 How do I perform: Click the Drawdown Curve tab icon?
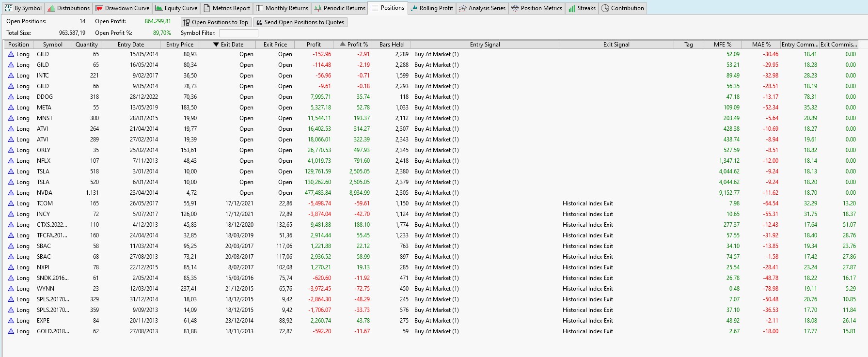pos(99,8)
